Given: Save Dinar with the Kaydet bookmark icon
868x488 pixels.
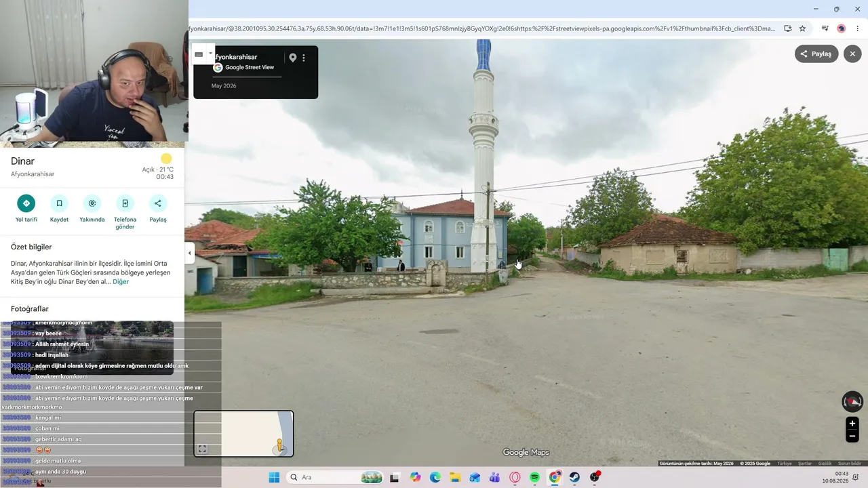Looking at the screenshot, I should [59, 203].
